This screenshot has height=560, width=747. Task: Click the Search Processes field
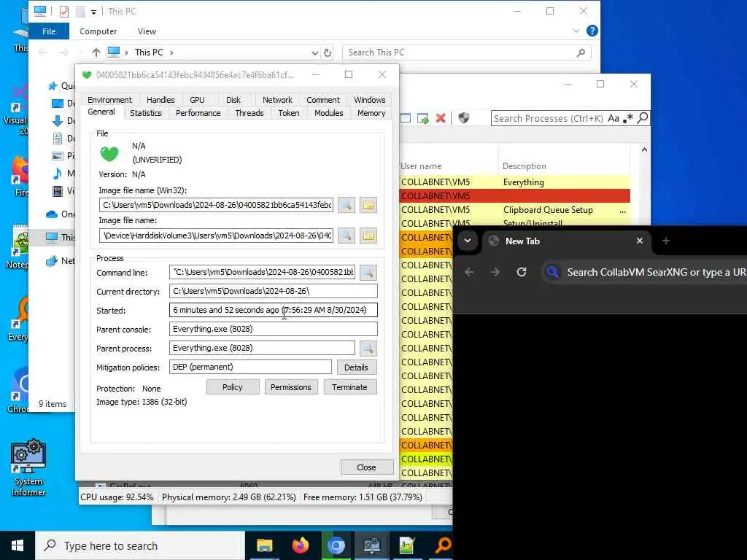pyautogui.click(x=549, y=118)
